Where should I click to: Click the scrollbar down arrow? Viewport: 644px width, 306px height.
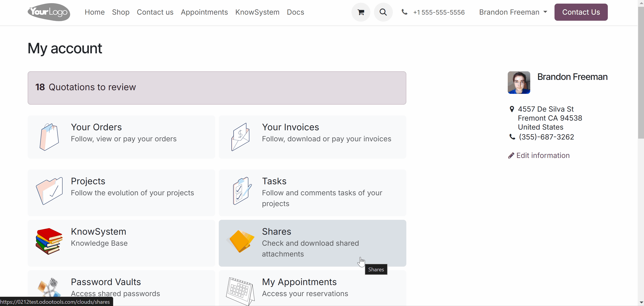coord(641,302)
